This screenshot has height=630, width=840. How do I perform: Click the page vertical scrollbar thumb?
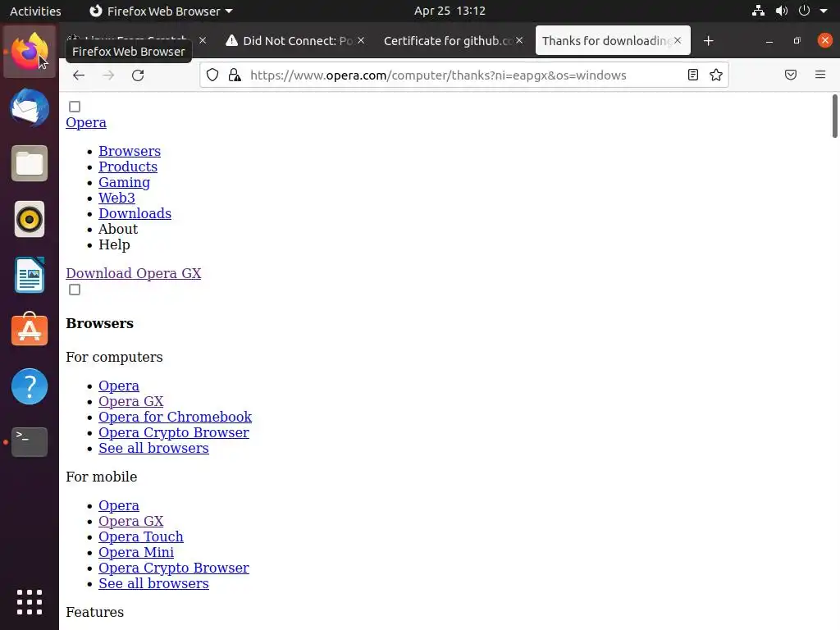[x=834, y=116]
